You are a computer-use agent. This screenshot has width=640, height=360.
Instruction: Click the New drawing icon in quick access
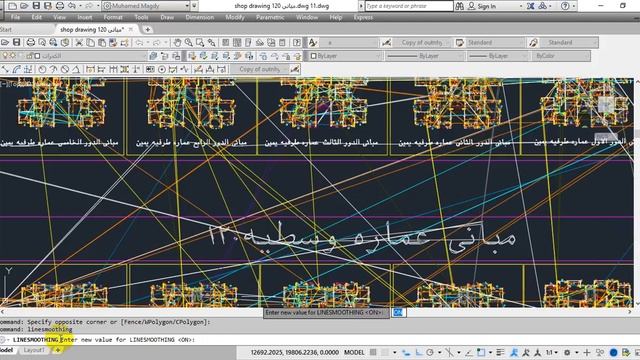[13, 6]
